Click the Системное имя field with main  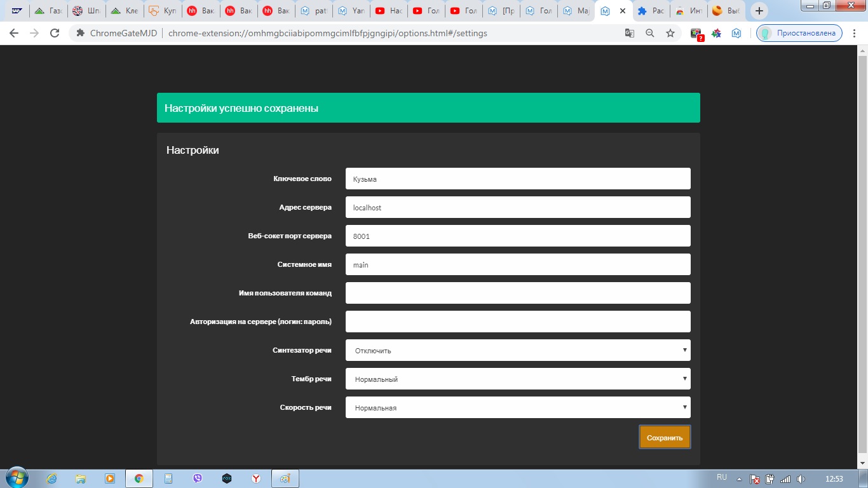click(x=518, y=264)
